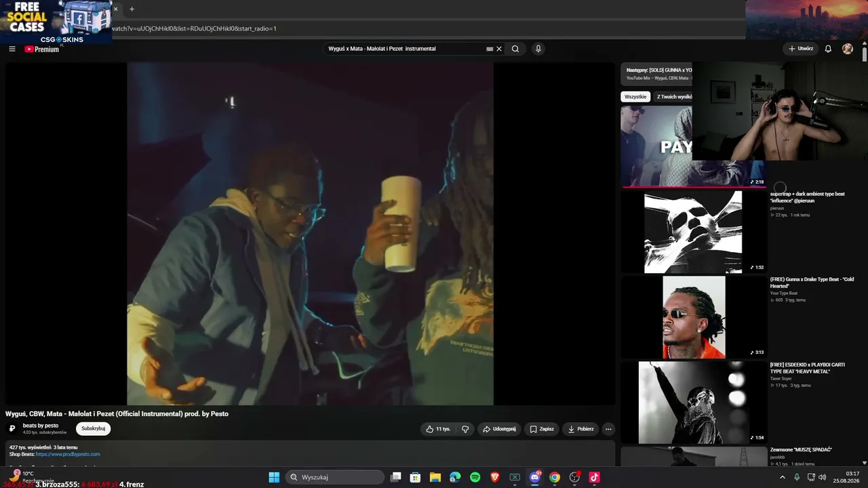868x488 pixels.
Task: Like the video (11 tys.)
Action: tap(438, 429)
